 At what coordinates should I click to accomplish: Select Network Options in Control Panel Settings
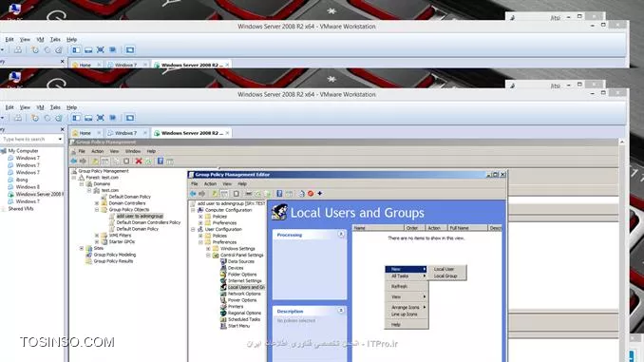[x=244, y=294]
